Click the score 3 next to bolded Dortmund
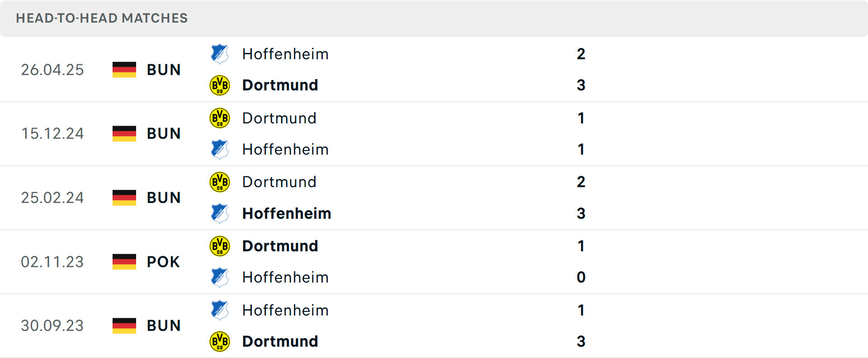 (x=581, y=85)
